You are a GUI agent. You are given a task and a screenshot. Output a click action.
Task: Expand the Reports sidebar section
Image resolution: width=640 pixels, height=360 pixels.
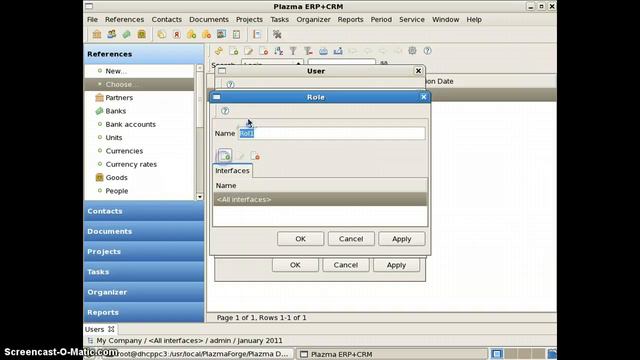144,312
